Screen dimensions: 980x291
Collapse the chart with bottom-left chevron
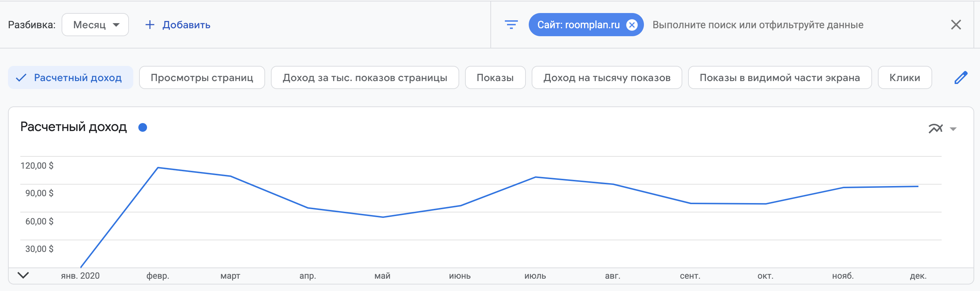point(23,275)
